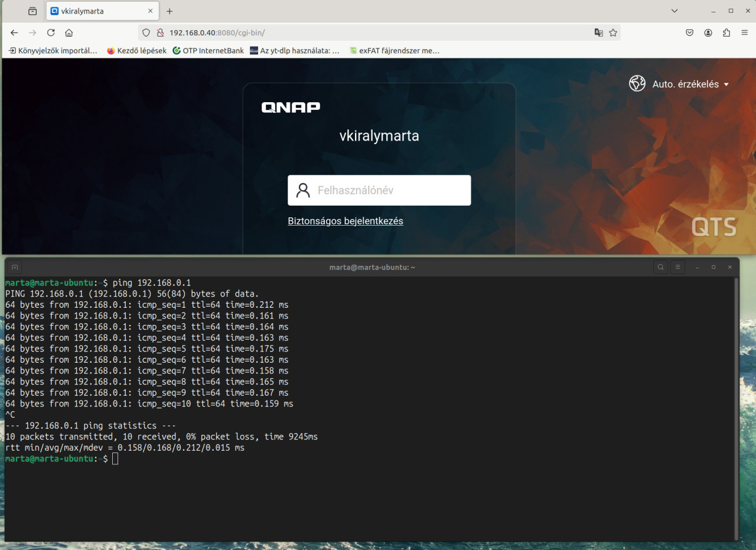
Task: Close the Firefox window
Action: [x=747, y=11]
